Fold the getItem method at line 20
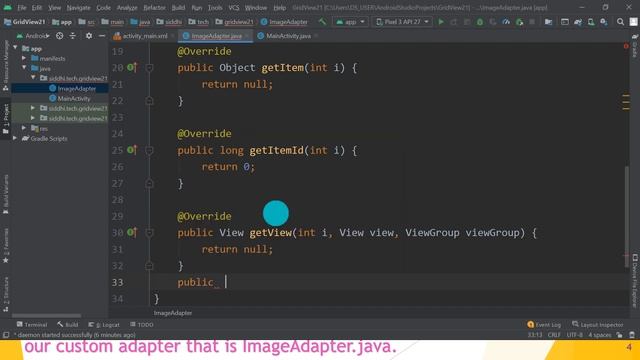This screenshot has width=640, height=360. click(149, 68)
